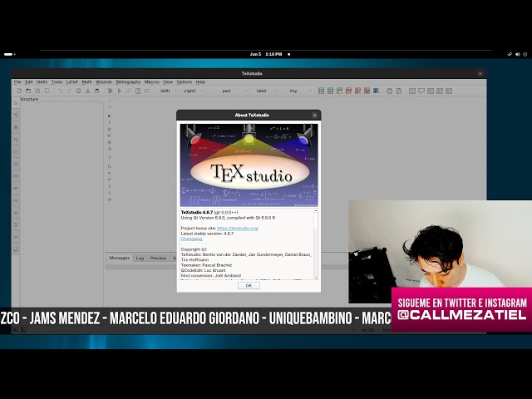Image resolution: width=532 pixels, height=399 pixels.
Task: Open the Help menu
Action: click(200, 82)
